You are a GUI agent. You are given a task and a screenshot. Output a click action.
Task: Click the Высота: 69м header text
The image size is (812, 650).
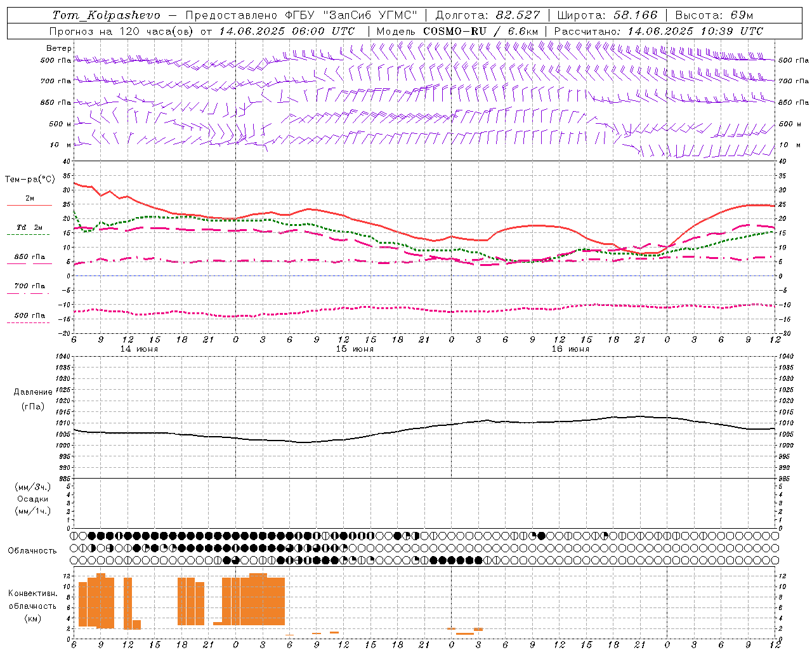click(714, 15)
